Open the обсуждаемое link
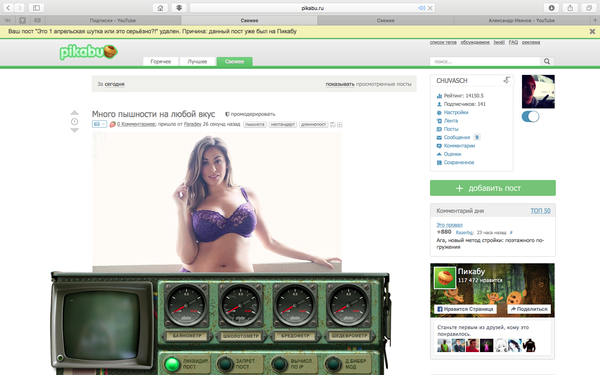600x375 pixels. 475,42
